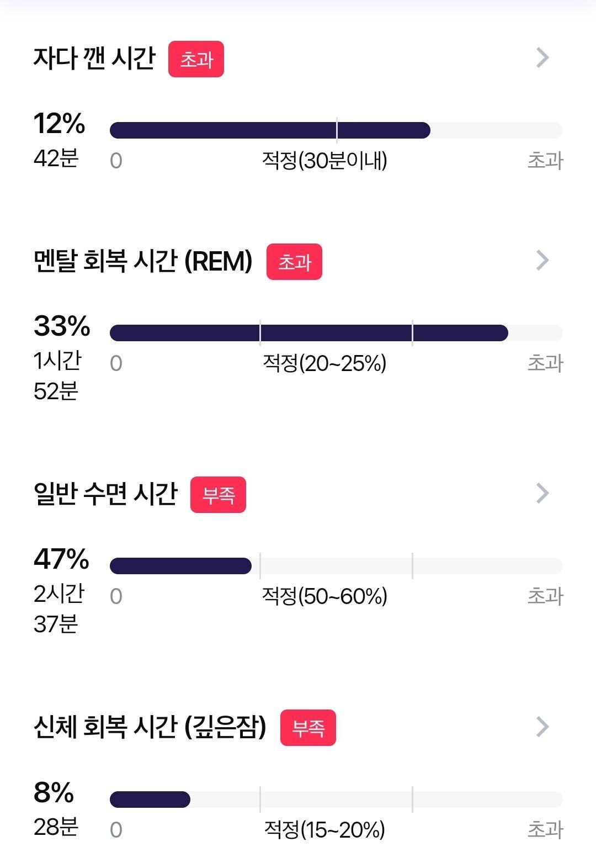Screen dimensions: 596x868
Task: Select the 신체 회복 시간 (깊은잠) heading
Action: (150, 727)
